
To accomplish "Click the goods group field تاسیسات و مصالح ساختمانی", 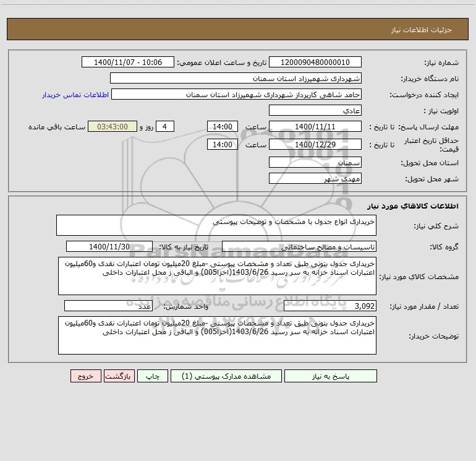I will click(299, 246).
